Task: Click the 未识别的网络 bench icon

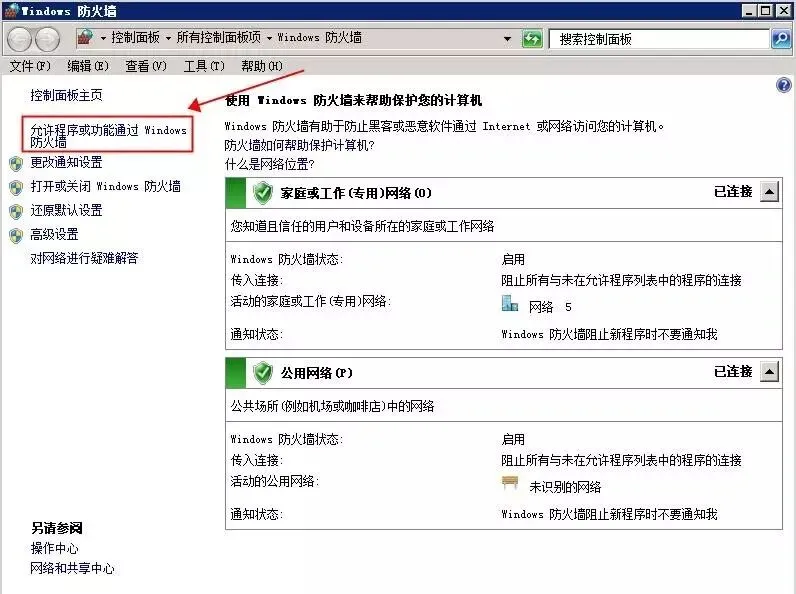Action: [x=510, y=483]
